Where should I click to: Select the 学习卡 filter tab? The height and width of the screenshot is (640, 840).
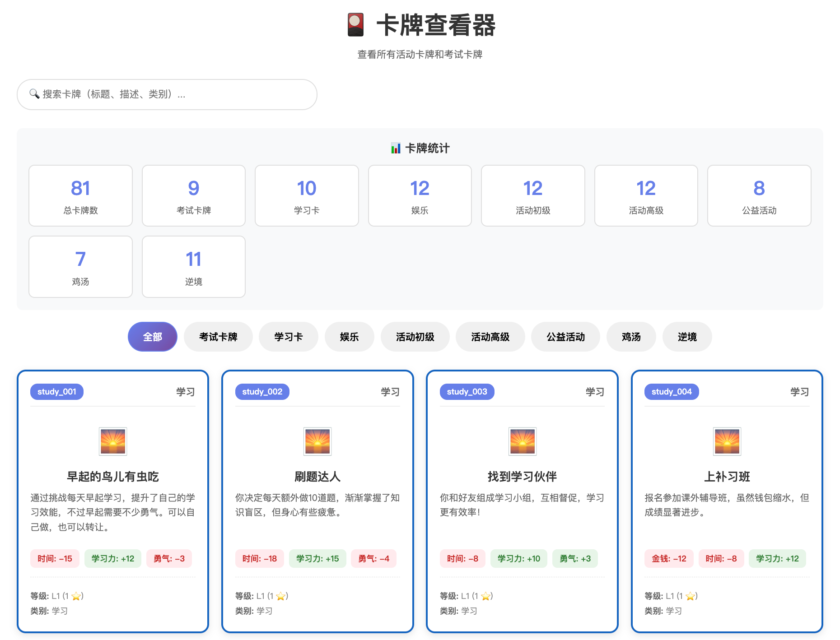click(x=288, y=337)
